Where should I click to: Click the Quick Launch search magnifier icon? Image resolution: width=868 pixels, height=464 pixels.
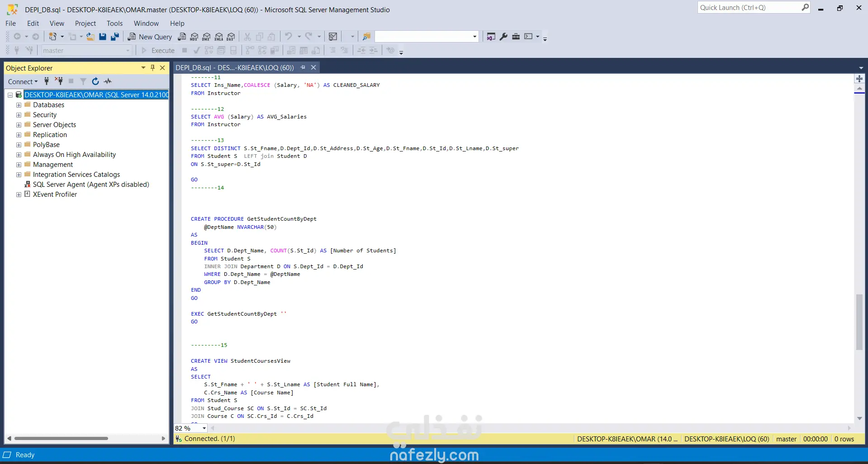(805, 7)
